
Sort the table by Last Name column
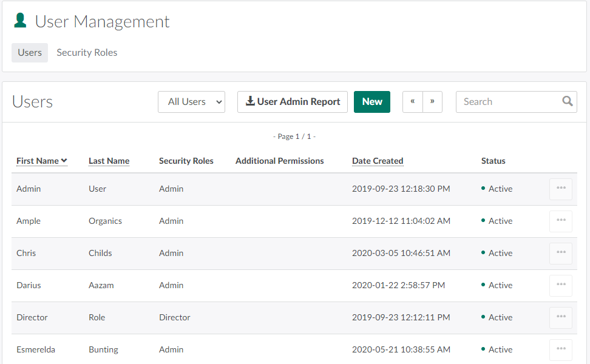tap(109, 161)
